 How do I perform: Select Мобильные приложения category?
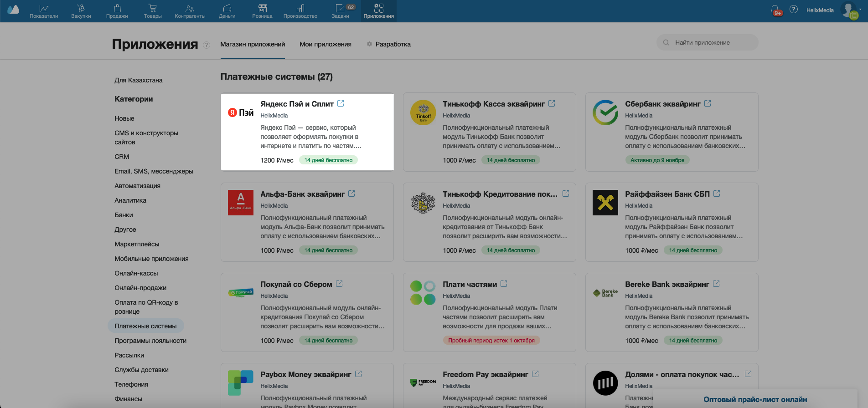(x=152, y=259)
